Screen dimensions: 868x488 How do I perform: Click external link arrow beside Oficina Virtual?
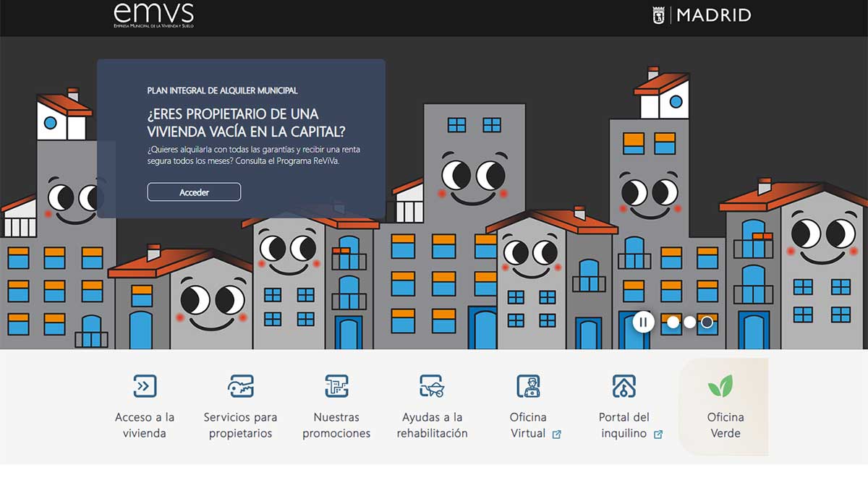(x=556, y=435)
